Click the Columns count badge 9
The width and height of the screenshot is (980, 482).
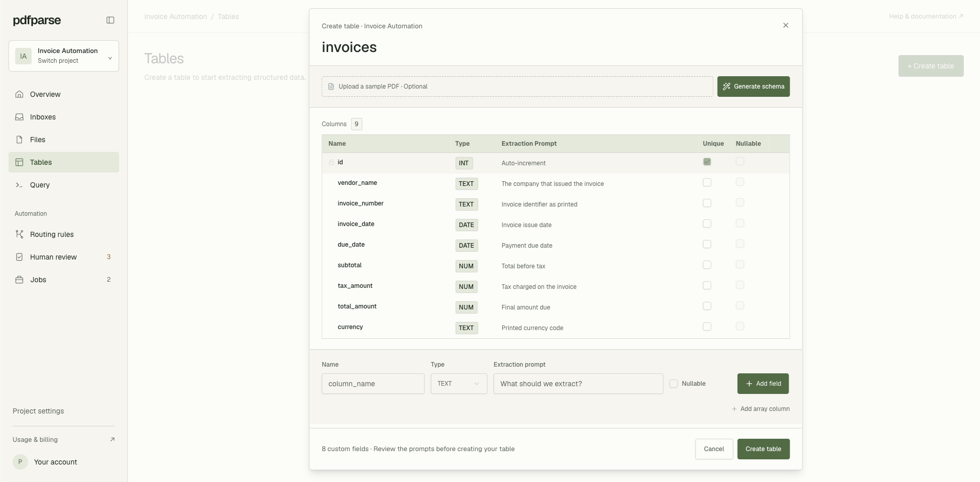point(357,124)
